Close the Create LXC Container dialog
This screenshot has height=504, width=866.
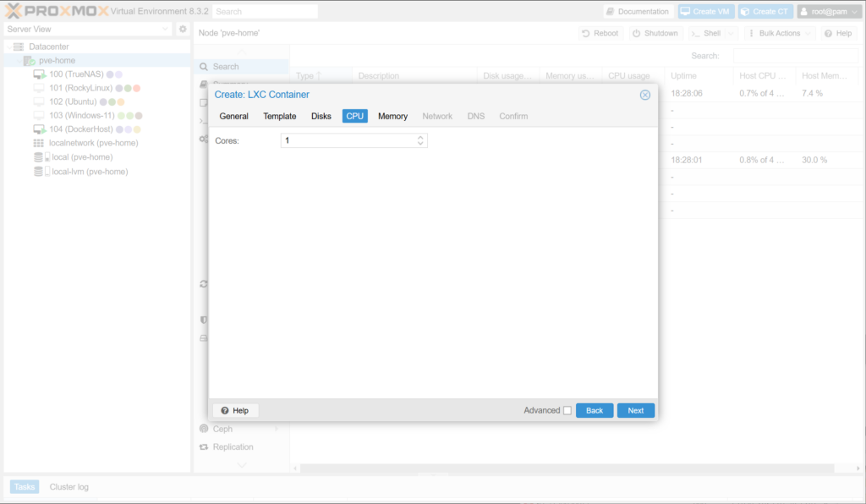645,95
